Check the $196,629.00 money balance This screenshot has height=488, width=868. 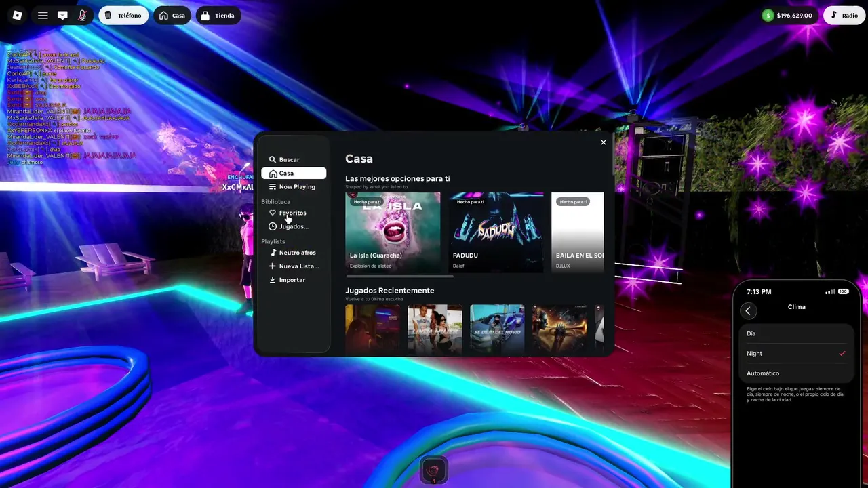point(794,16)
